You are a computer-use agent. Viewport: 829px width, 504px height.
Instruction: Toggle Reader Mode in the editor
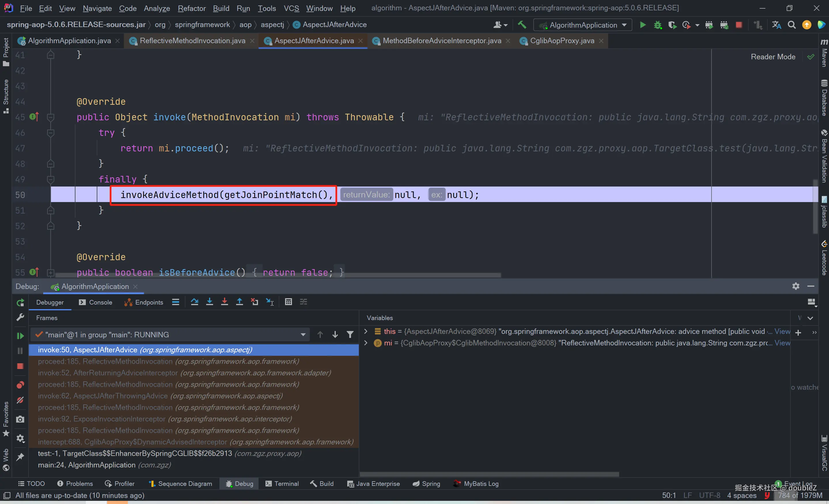point(773,57)
